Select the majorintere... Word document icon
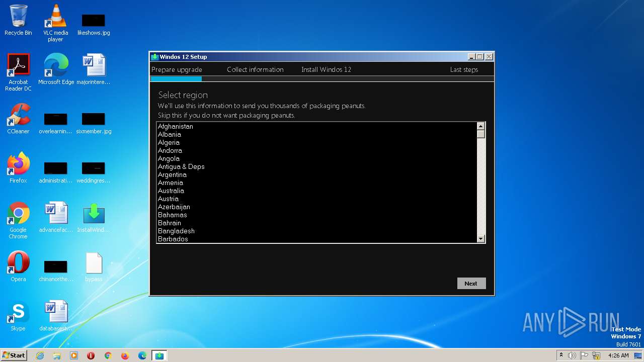This screenshot has width=644, height=362. pos(94,69)
